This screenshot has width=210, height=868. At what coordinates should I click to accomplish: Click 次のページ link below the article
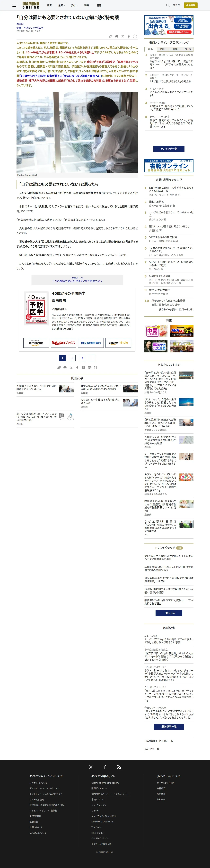[x=77, y=280]
